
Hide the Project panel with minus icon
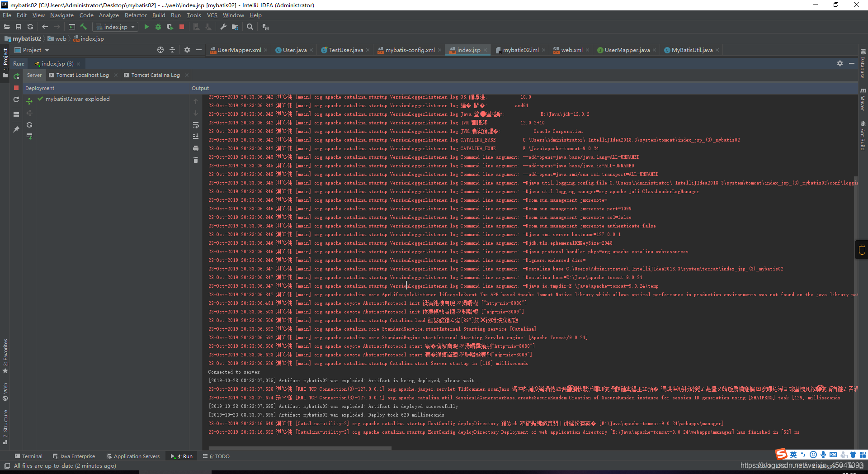199,50
